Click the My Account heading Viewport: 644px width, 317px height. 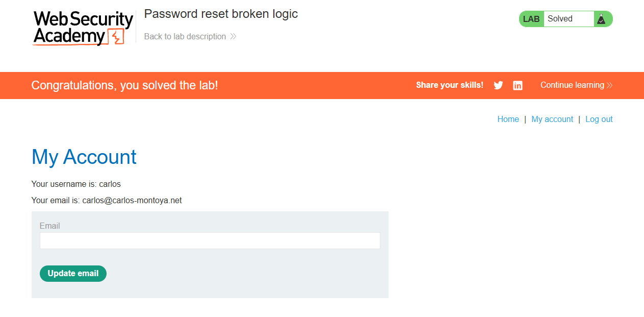(x=84, y=157)
